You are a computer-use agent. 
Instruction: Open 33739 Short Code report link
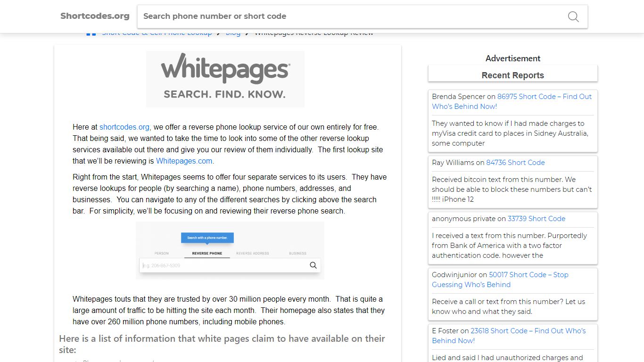tap(536, 218)
